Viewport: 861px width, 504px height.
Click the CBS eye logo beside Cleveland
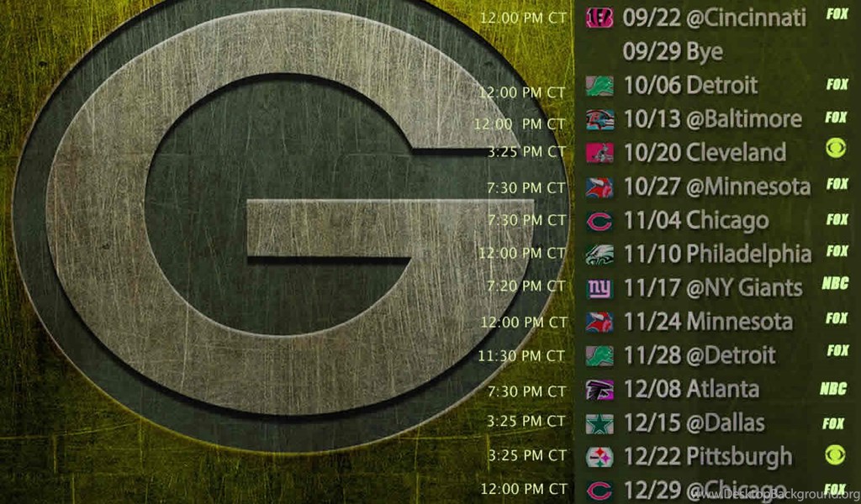pyautogui.click(x=836, y=148)
